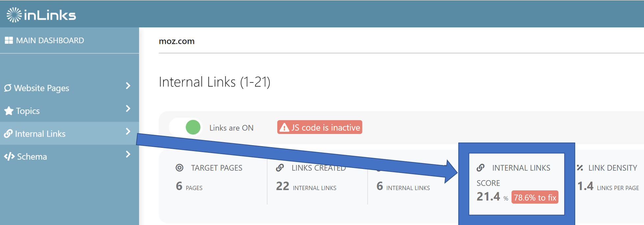Expand the Topics menu chevron
The height and width of the screenshot is (225, 644).
[128, 109]
